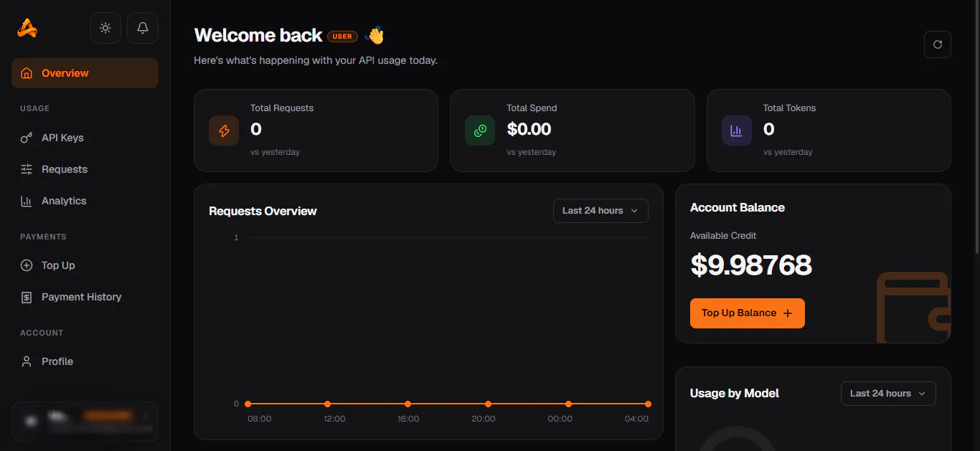Image resolution: width=980 pixels, height=451 pixels.
Task: Expand the user account switcher at sidebar bottom
Action: pyautogui.click(x=85, y=421)
